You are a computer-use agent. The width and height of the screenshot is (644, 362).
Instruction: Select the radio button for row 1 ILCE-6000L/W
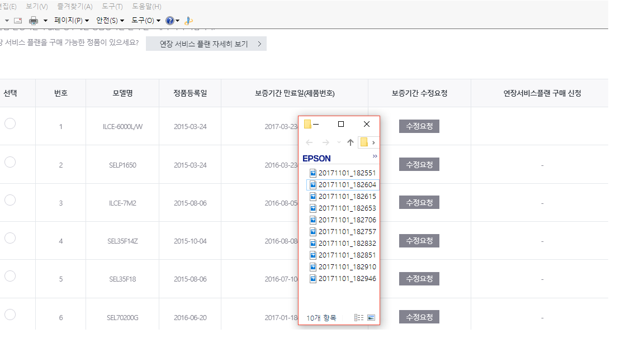coord(10,124)
